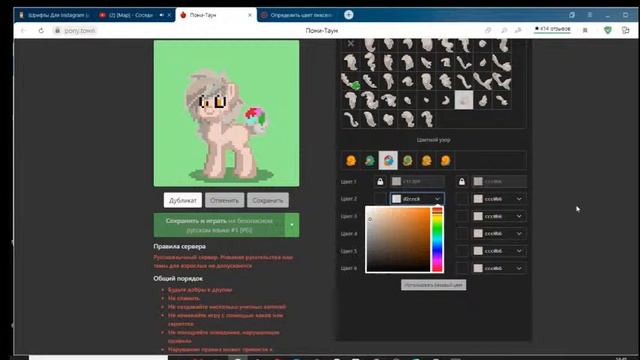Toggle the right lock box for Цвет 4
Screen dimensions: 640x360
click(x=462, y=233)
